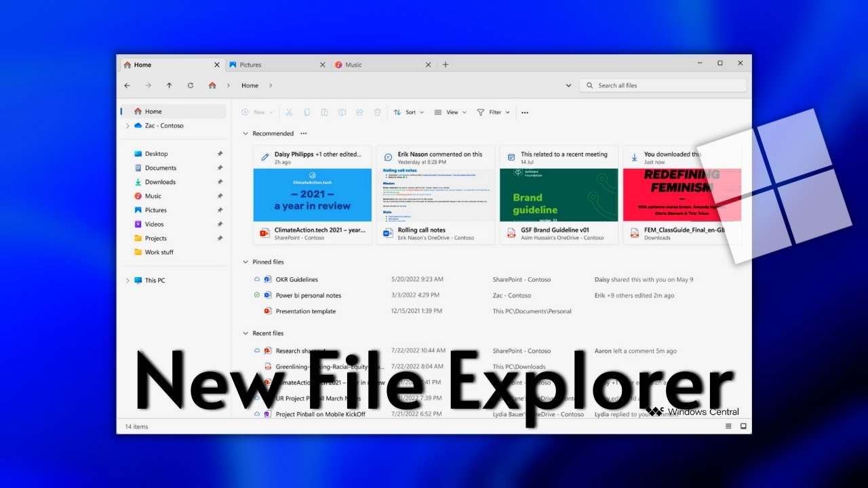868x488 pixels.
Task: Open ClimateAction.tech 2021 recommended card
Action: coord(313,195)
